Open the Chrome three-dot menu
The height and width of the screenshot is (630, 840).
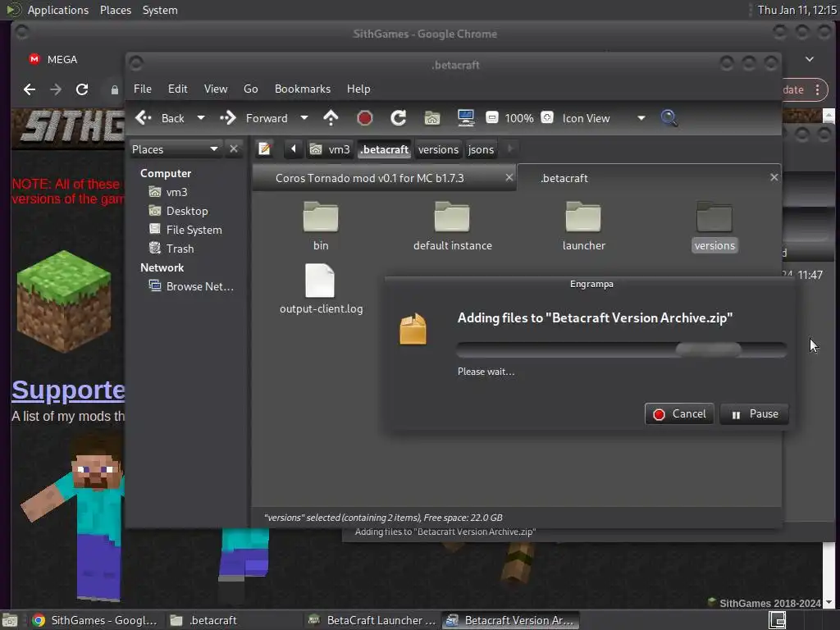point(818,89)
